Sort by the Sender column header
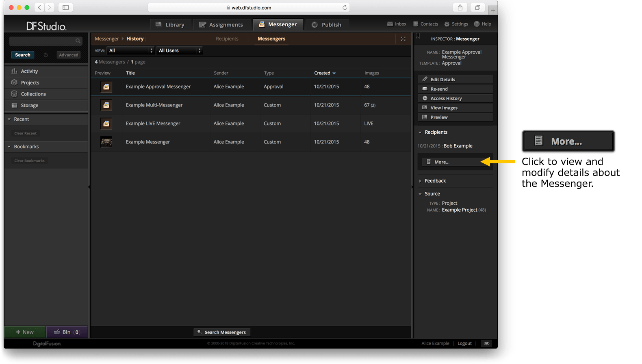642x364 pixels. [x=221, y=73]
